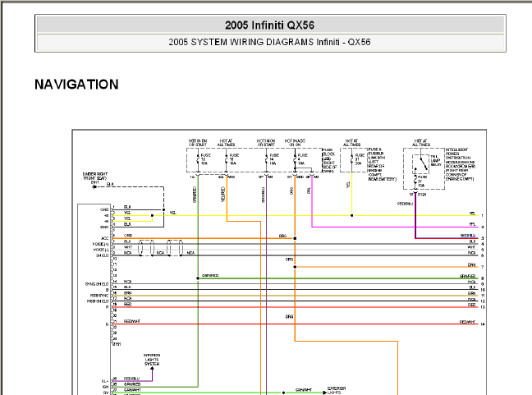Click the 'VOICE (-)' pin label
Screen dimensions: 532x395
(100, 250)
